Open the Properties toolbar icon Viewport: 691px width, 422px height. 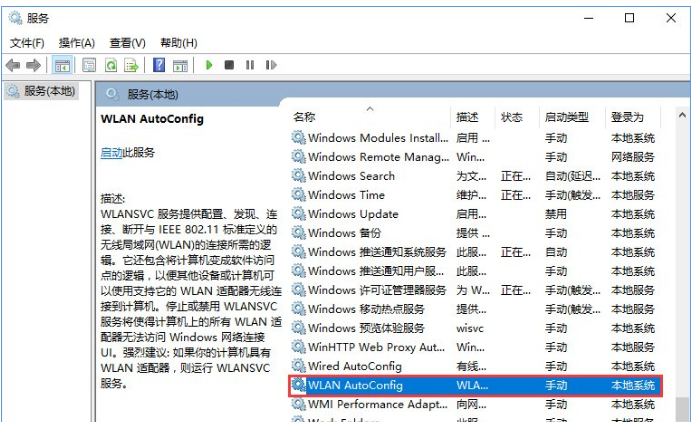point(89,65)
